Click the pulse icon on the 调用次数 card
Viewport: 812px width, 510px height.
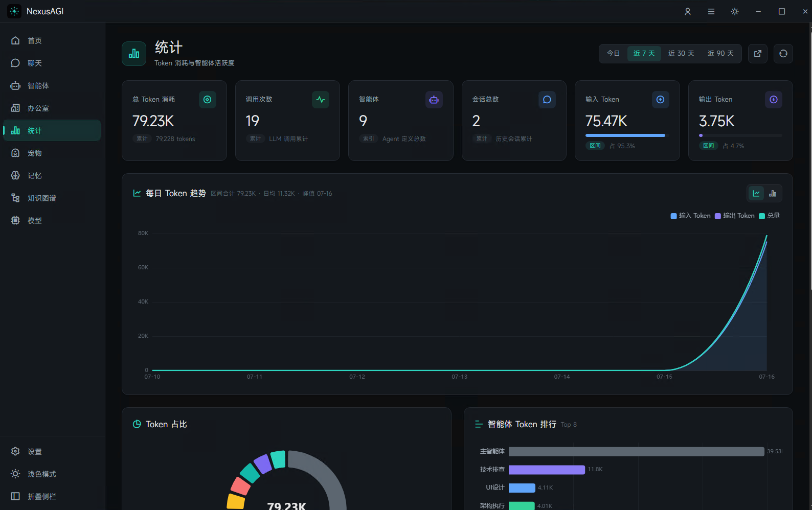pyautogui.click(x=321, y=100)
